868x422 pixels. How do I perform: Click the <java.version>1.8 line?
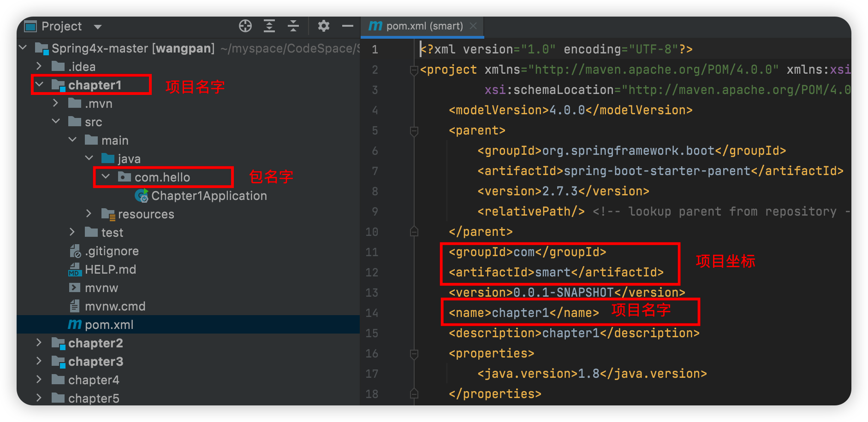[x=592, y=374]
